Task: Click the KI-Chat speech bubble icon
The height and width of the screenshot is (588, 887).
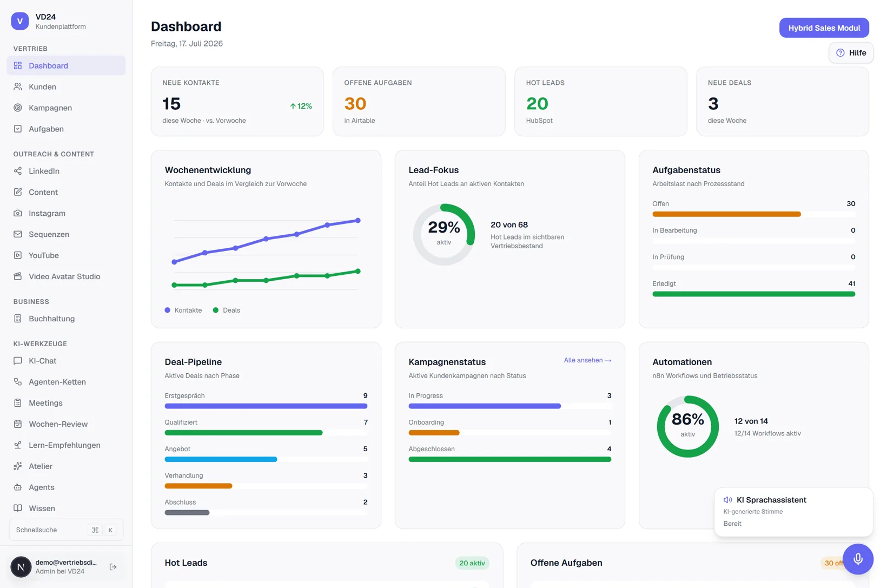Action: 18,361
